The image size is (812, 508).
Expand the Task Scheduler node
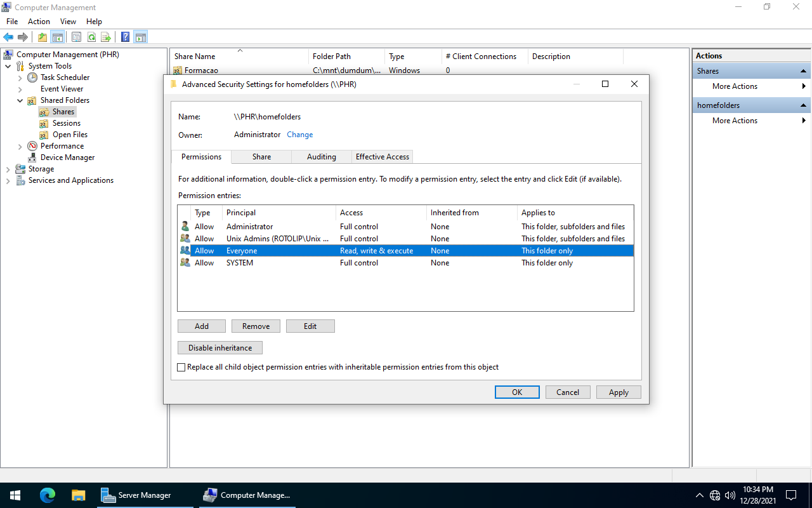(x=20, y=77)
